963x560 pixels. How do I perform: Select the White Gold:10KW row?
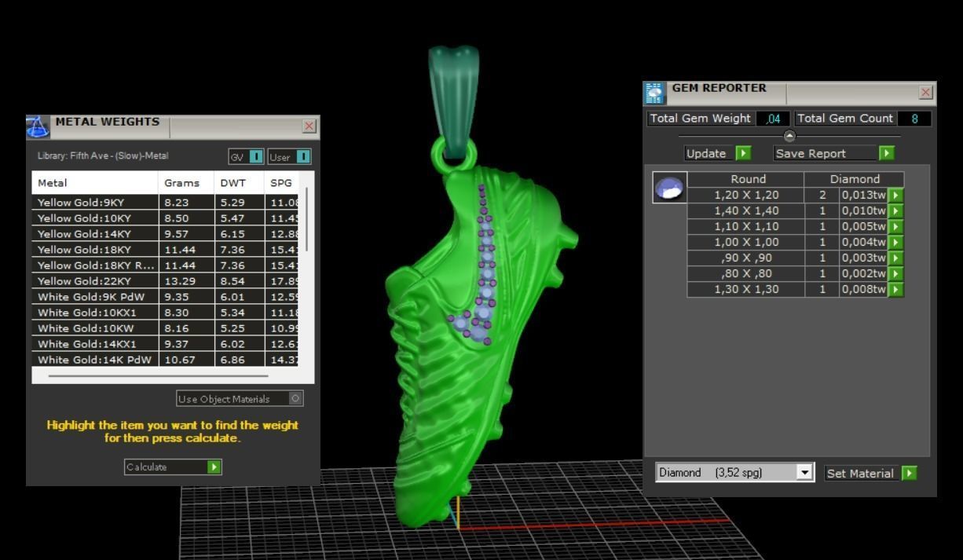coord(167,328)
